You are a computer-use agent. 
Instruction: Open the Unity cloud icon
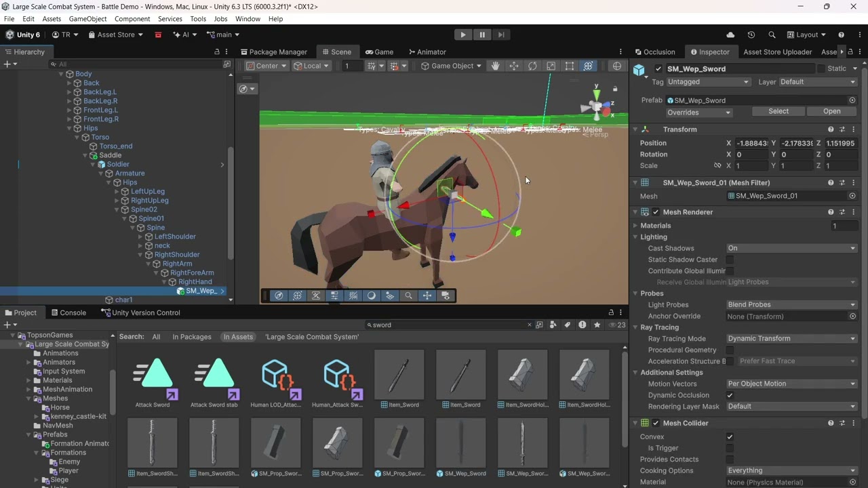click(730, 35)
